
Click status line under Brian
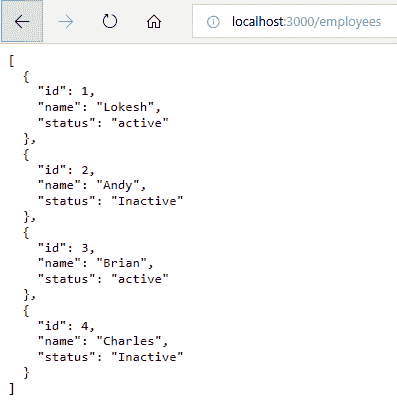click(103, 279)
